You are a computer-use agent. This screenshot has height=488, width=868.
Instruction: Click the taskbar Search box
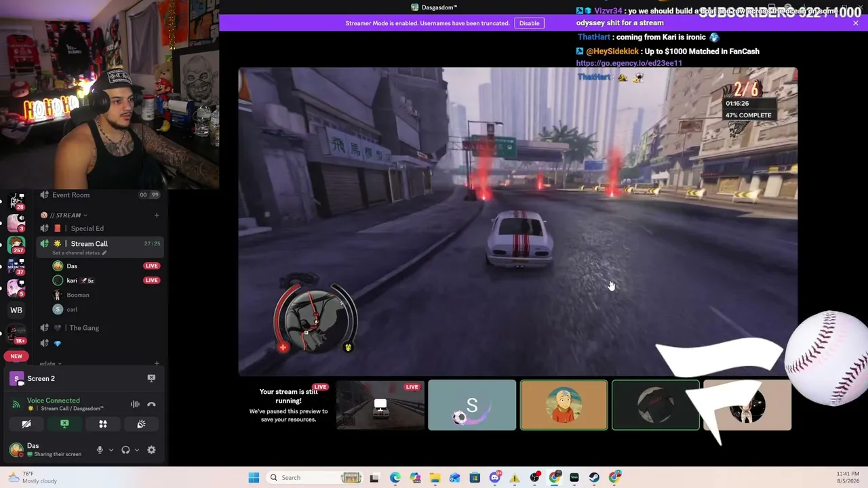pos(315,478)
